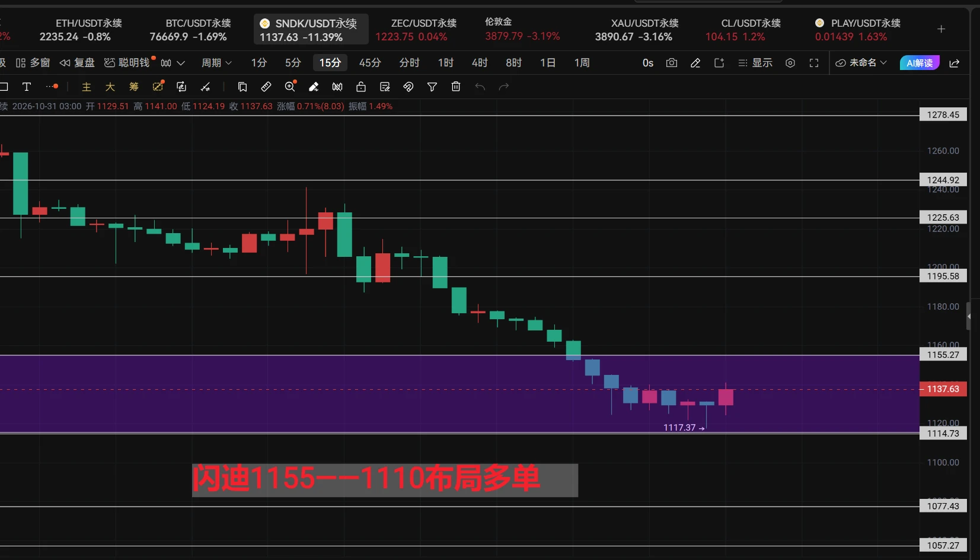This screenshot has height=560, width=980.
Task: Click the new-window icon beside pencil
Action: 719,63
